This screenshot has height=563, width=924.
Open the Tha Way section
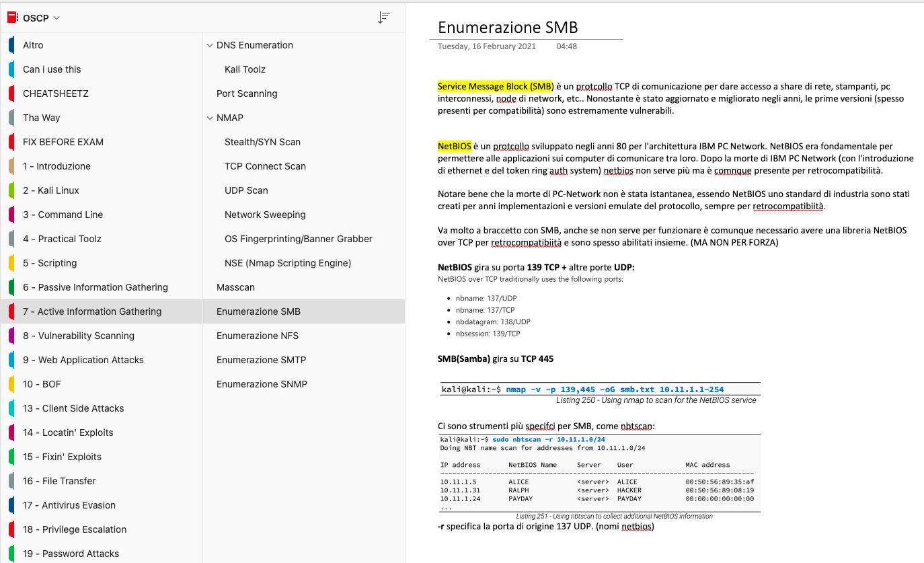click(102, 118)
